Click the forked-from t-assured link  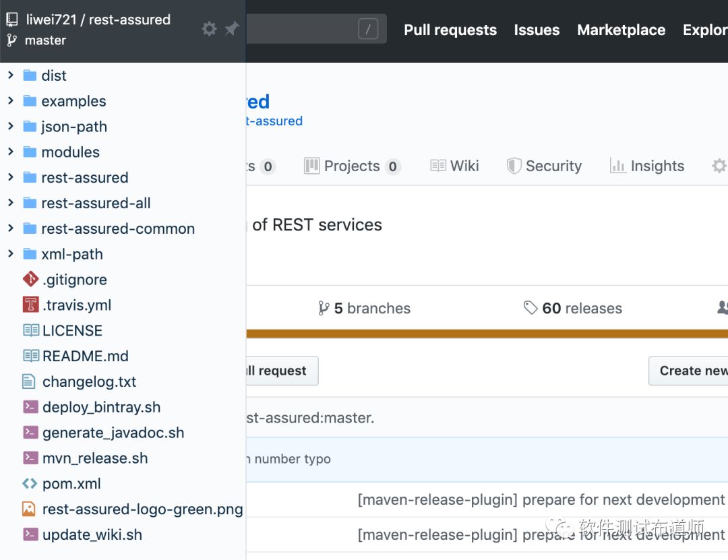pos(274,121)
